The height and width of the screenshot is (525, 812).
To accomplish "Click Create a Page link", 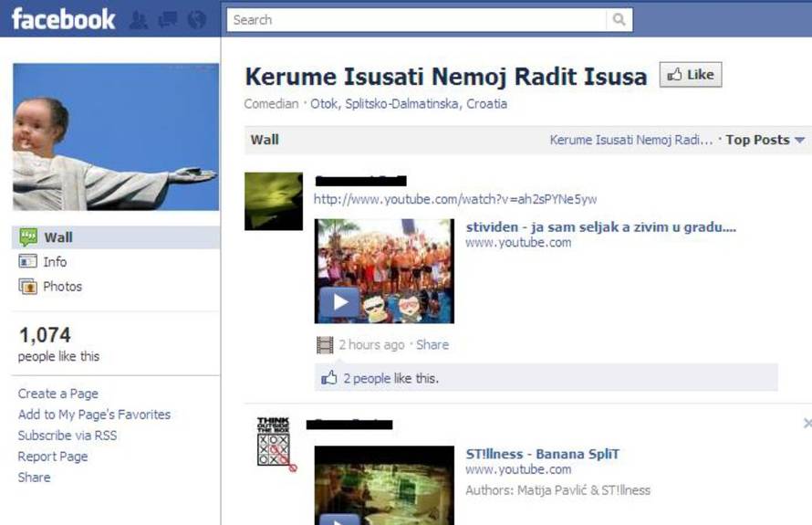I will (58, 394).
